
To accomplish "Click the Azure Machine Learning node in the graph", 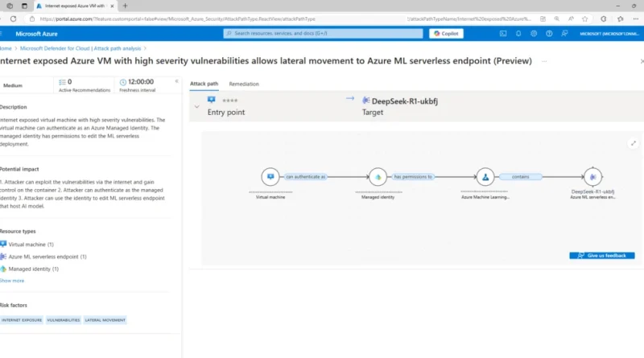I will (x=485, y=177).
